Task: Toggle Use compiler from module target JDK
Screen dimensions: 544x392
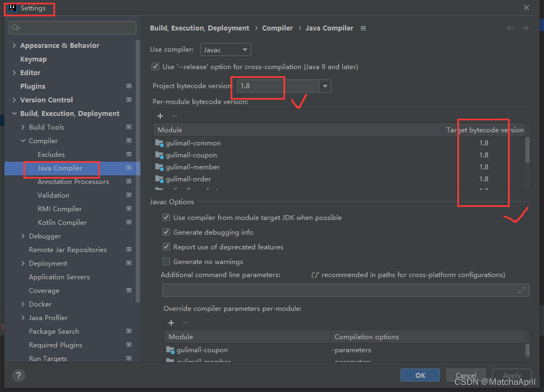Action: tap(166, 217)
